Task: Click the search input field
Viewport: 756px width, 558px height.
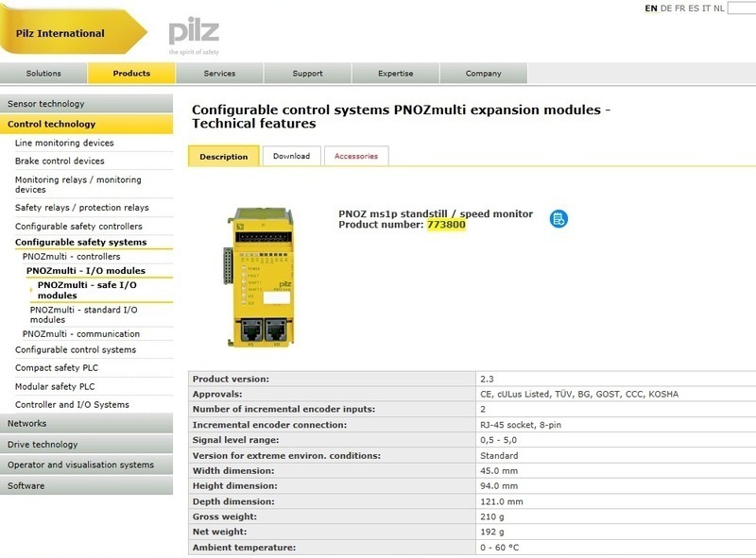Action: [x=742, y=8]
